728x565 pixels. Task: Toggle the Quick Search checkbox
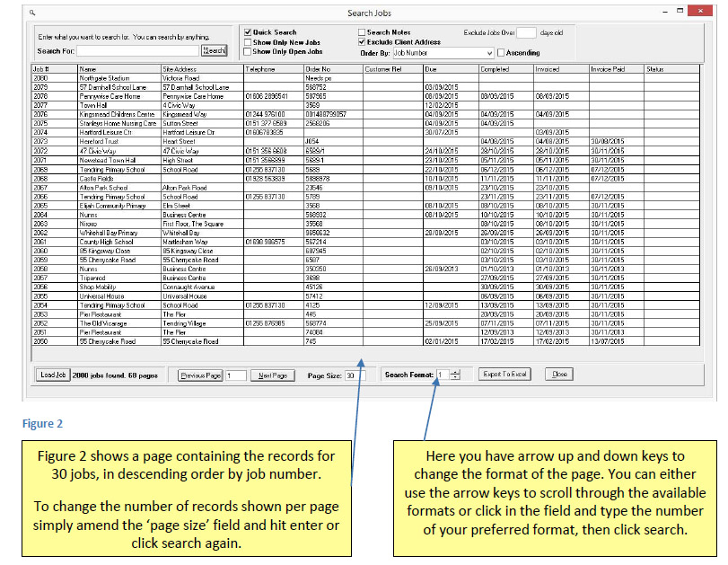click(248, 32)
